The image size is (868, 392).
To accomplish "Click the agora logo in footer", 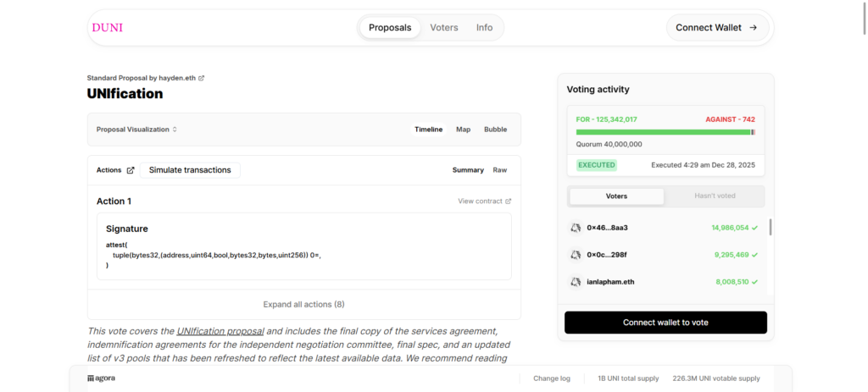I will [101, 378].
